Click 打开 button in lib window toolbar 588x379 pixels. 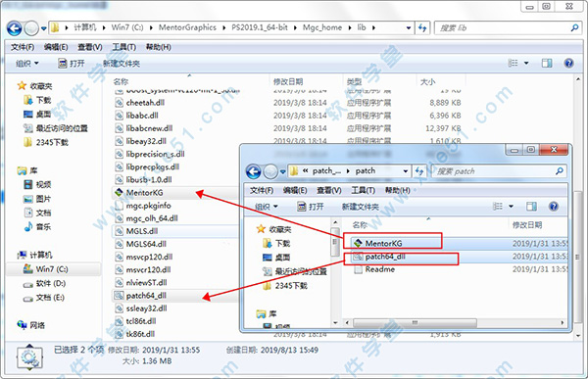tap(72, 64)
